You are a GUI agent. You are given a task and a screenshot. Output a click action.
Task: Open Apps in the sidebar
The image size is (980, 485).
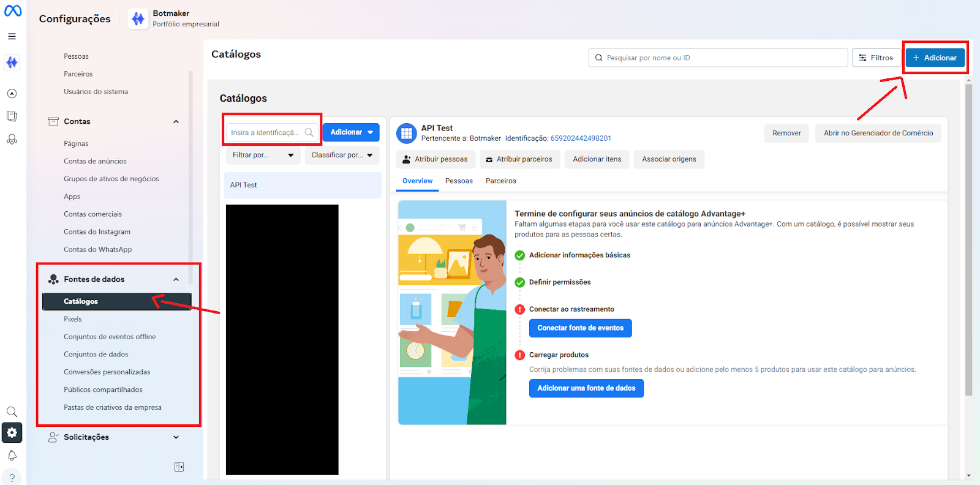[x=72, y=197]
